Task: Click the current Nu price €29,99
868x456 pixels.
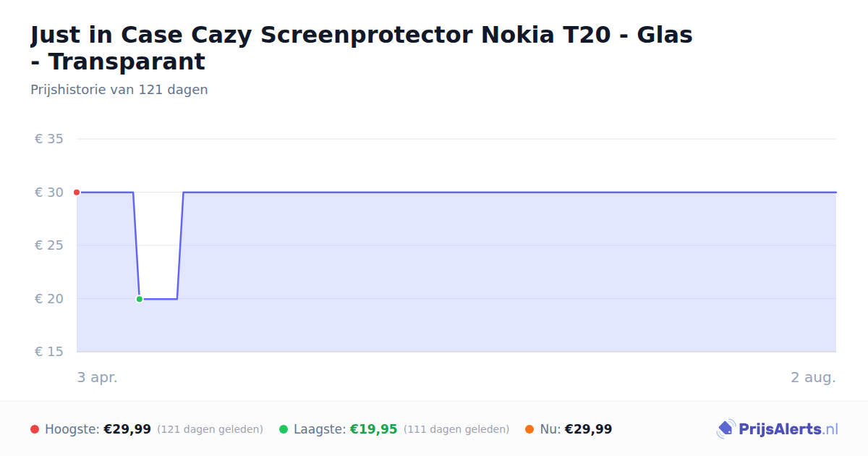Action: tap(588, 429)
